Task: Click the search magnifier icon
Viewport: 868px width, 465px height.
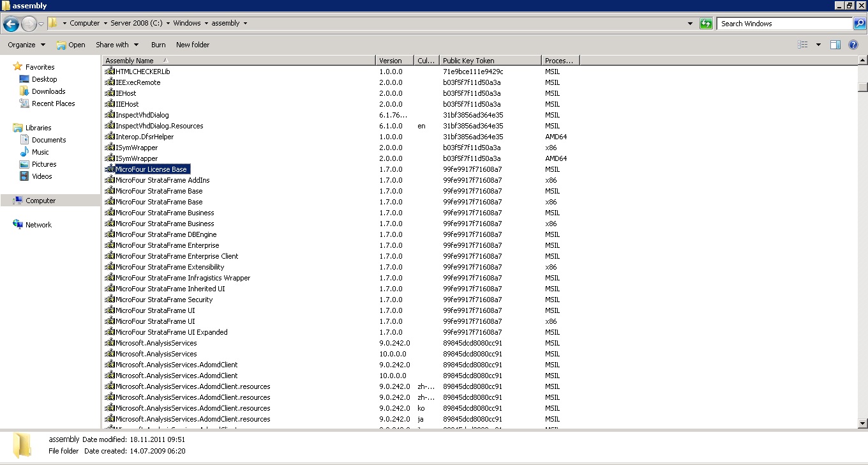Action: point(860,24)
